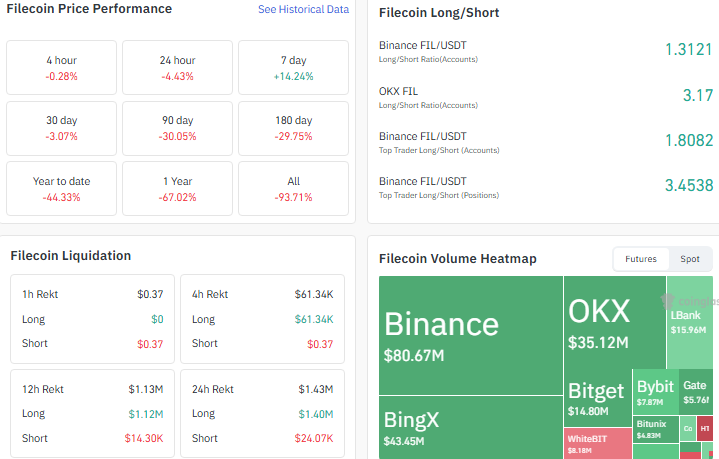This screenshot has height=459, width=719.
Task: Click the small Co heatmap tile
Action: [x=688, y=428]
